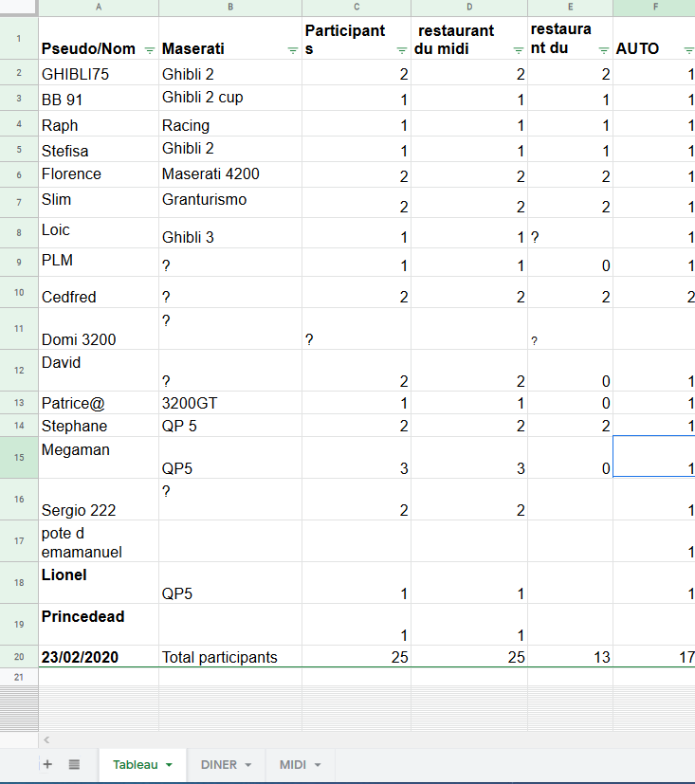This screenshot has width=695, height=784.
Task: Click the Total participants cell
Action: (x=230, y=657)
